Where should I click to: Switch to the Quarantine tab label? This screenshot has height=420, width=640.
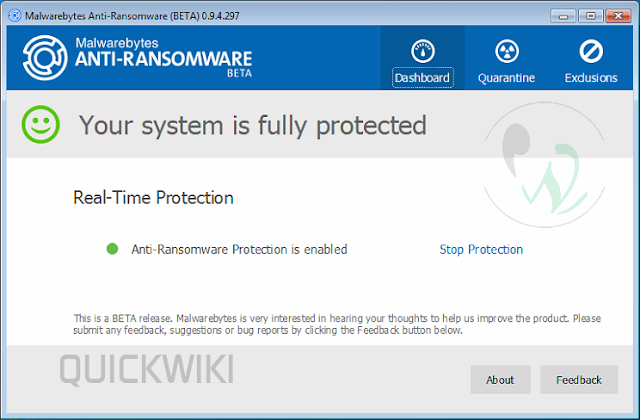[507, 78]
